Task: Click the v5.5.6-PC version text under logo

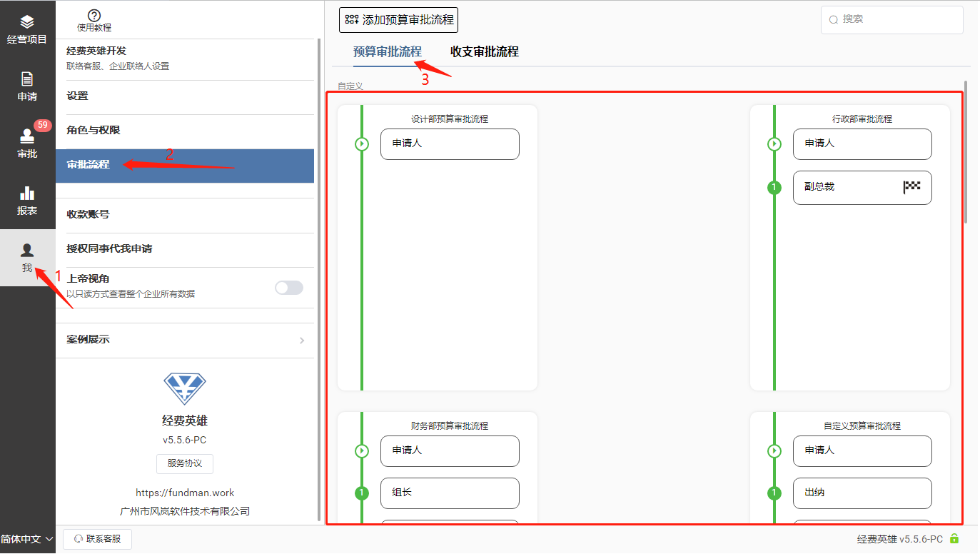Action: 185,440
